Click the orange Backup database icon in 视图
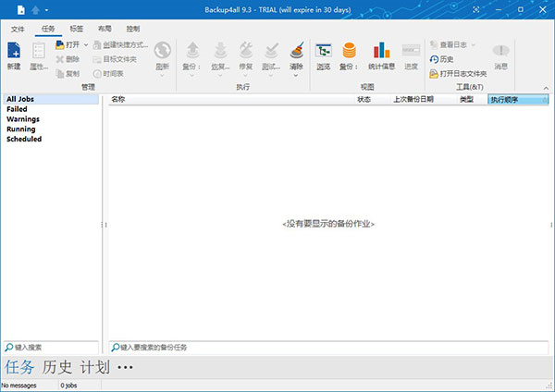Viewport: 555px width, 392px height. point(349,50)
